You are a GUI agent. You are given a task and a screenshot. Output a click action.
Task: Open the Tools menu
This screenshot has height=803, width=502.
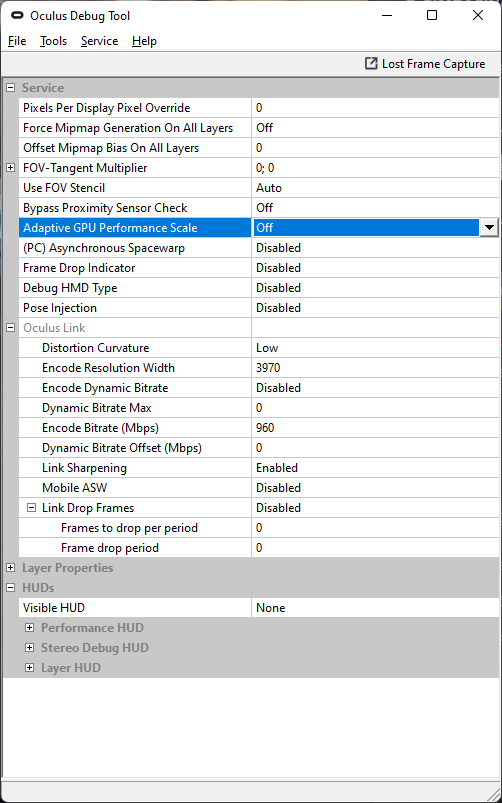click(x=54, y=41)
